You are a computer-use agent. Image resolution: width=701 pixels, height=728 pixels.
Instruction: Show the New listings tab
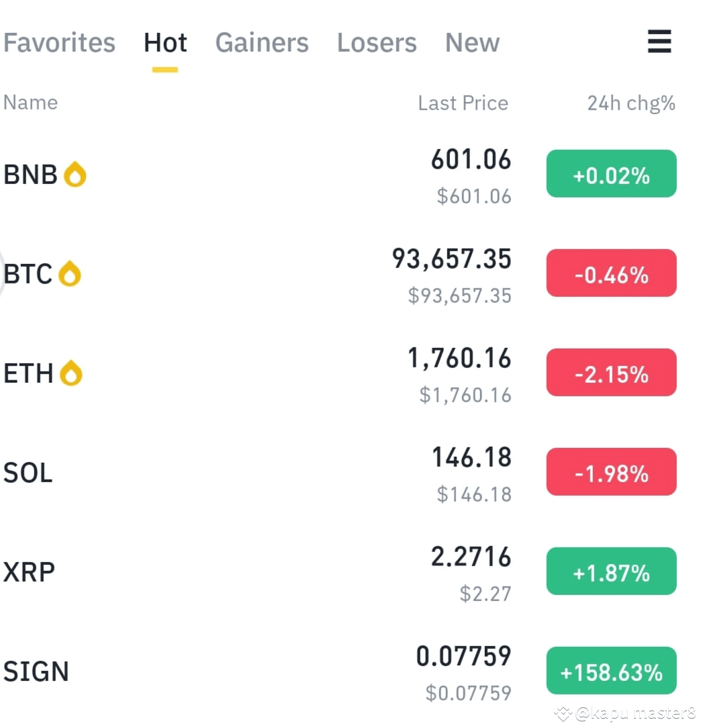(472, 43)
